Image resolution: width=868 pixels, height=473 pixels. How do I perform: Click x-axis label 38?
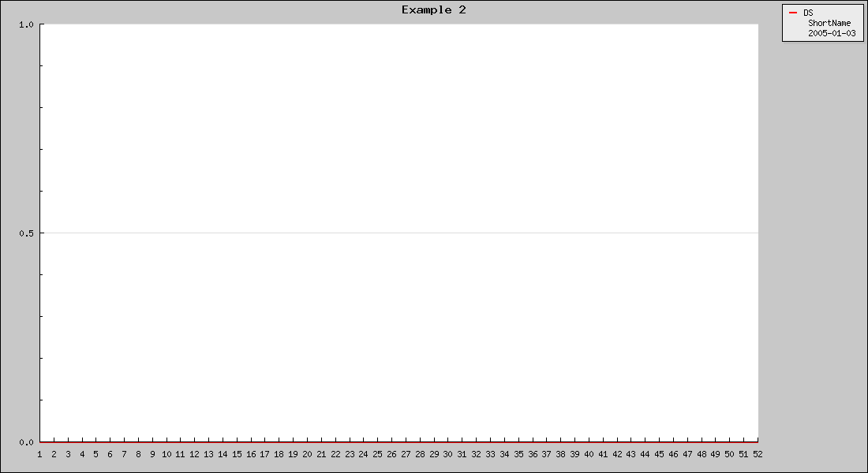561,454
